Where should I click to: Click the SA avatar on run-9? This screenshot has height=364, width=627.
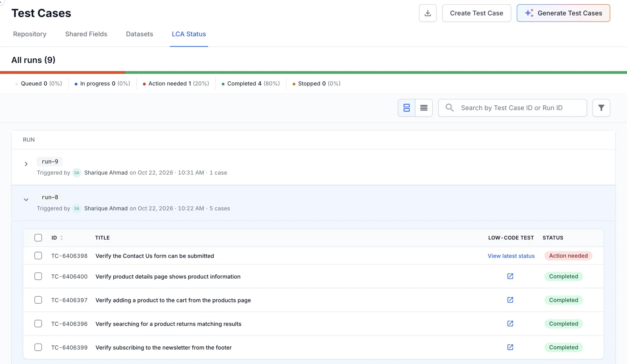[x=77, y=173]
